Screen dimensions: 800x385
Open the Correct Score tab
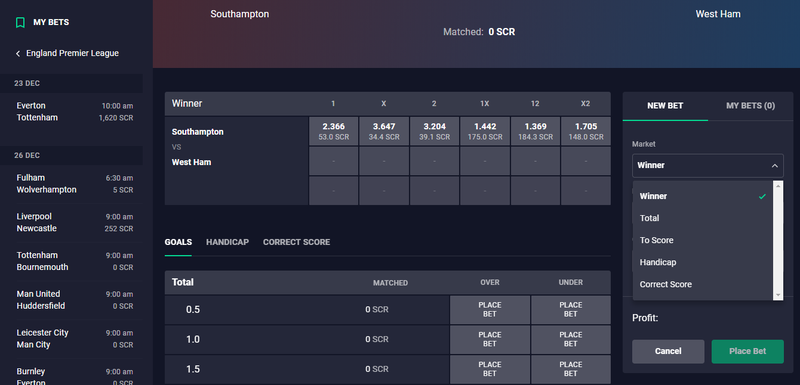[x=296, y=242]
